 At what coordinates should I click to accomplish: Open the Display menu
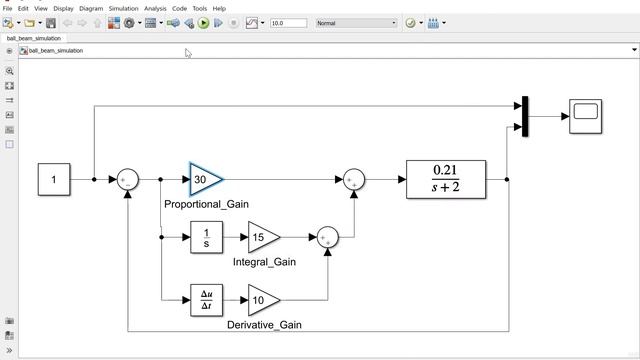63,8
